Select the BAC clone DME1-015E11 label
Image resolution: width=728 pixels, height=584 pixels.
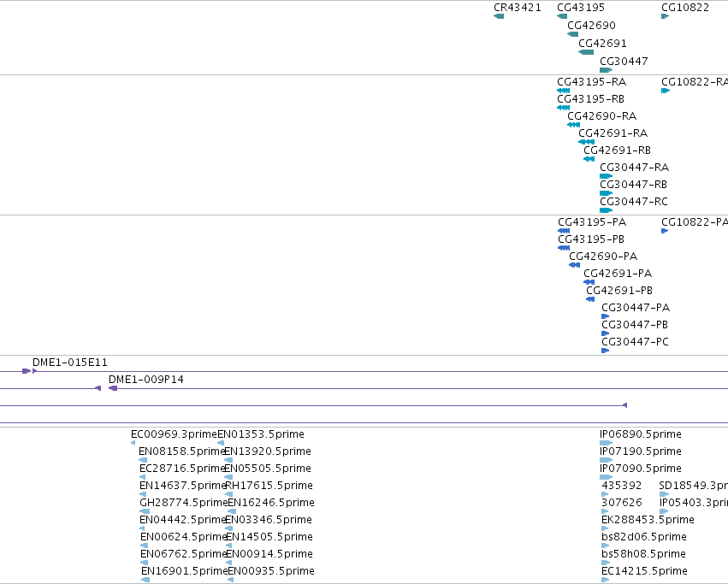pos(69,363)
